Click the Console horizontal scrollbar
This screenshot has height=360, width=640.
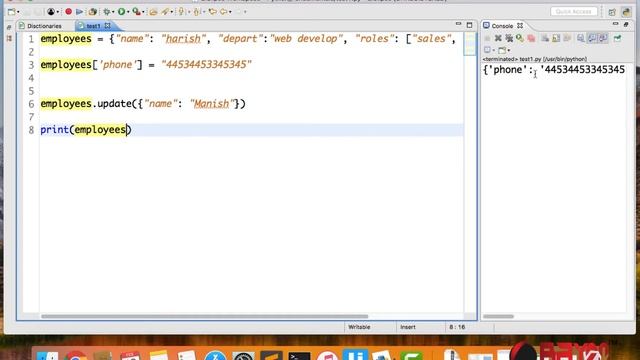click(x=498, y=316)
